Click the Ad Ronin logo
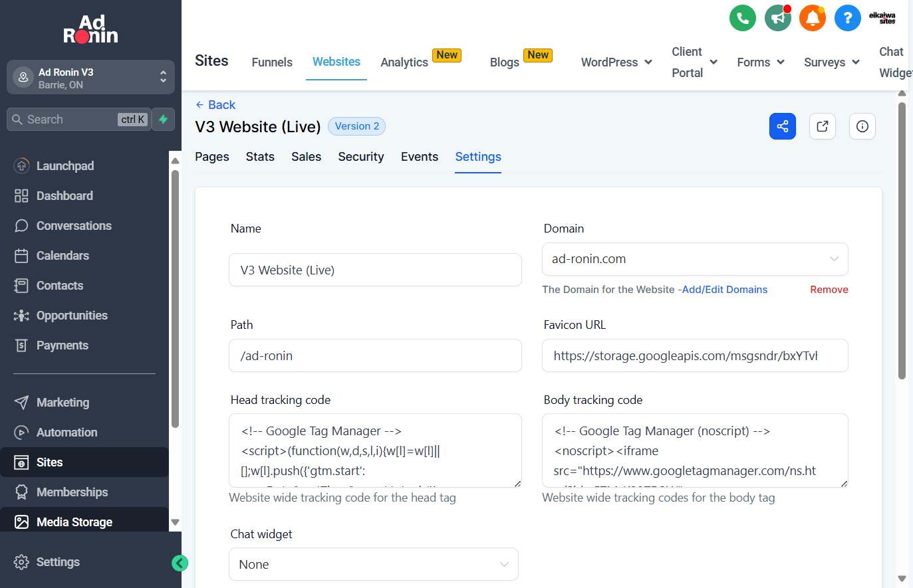Screen dimensions: 913x588 point(90,29)
